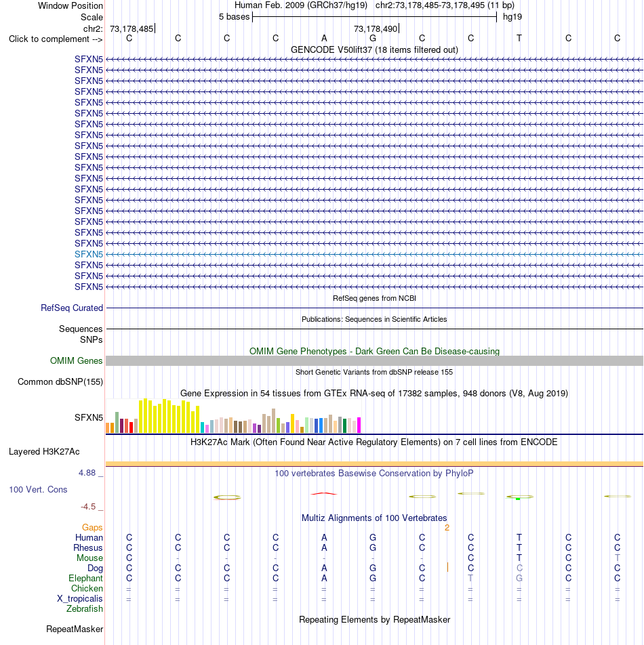Click the 'Chicken' species label

(87, 589)
